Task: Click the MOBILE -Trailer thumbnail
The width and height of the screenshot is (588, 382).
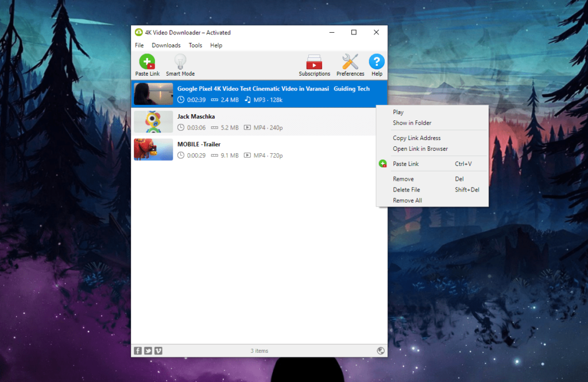Action: (x=153, y=150)
